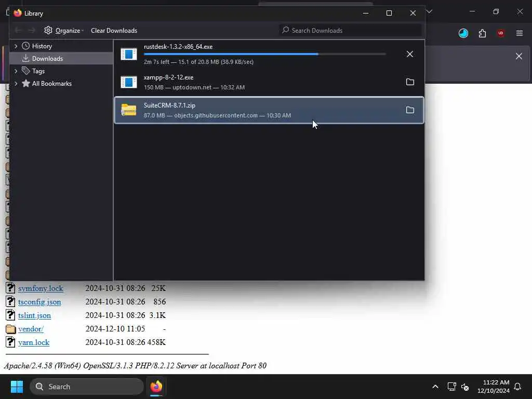This screenshot has width=532, height=399.
Task: Select the SuiteCRM-8.7.1.zip file name
Action: (169, 105)
